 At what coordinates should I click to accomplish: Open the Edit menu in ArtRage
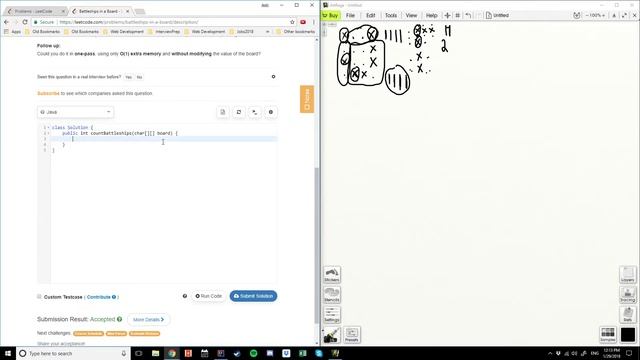(370, 16)
